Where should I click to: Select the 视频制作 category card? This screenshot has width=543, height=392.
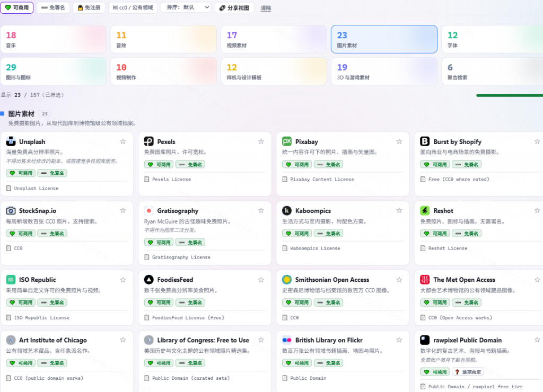pyautogui.click(x=163, y=72)
